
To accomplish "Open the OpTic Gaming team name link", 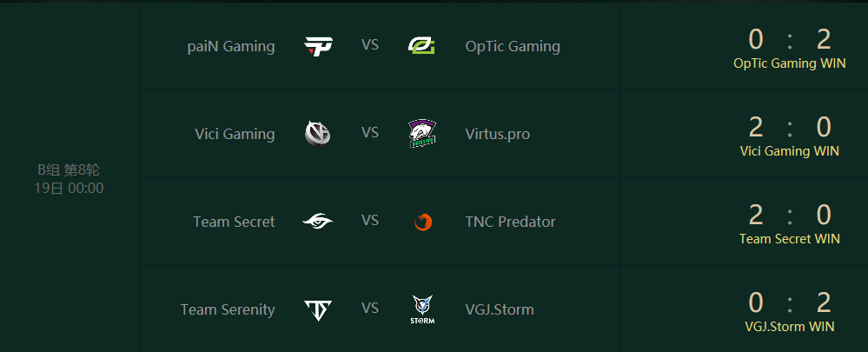I will (513, 46).
